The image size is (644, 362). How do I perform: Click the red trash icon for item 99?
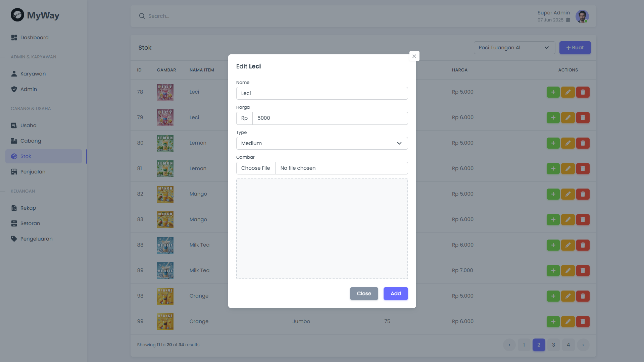pos(583,321)
